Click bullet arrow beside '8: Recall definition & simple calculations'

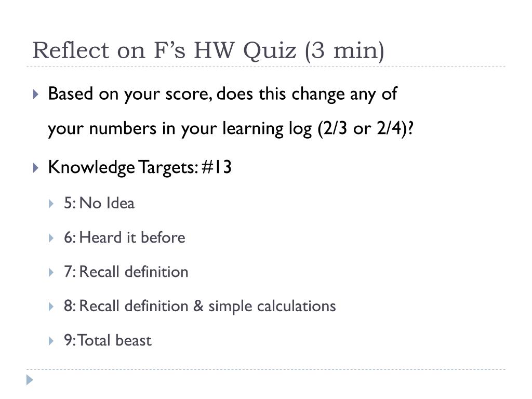pos(51,307)
